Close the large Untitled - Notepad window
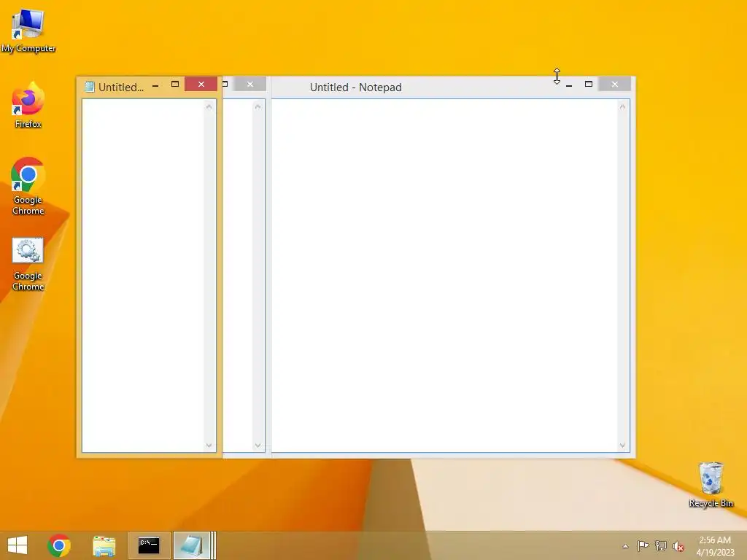Viewport: 747px width, 560px height. [614, 85]
